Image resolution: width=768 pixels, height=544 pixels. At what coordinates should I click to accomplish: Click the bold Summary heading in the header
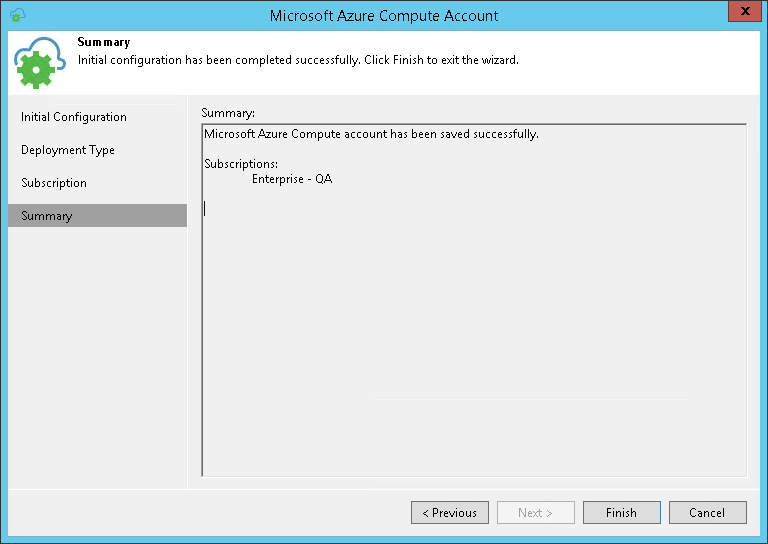104,43
